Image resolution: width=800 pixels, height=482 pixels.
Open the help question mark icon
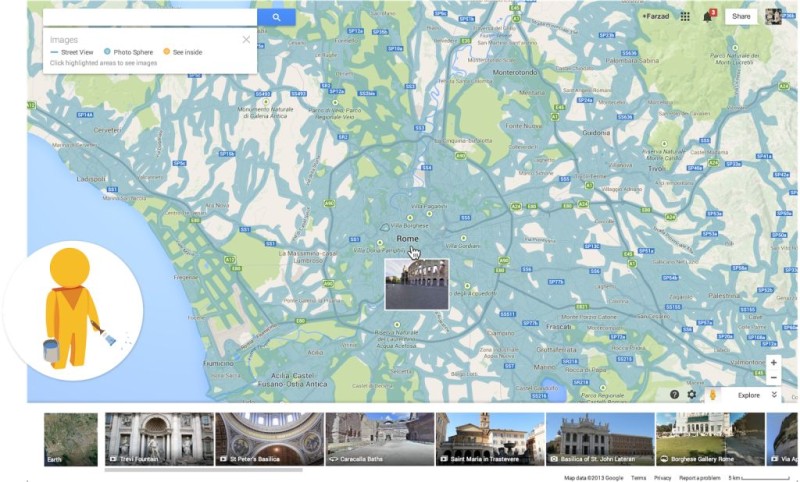pyautogui.click(x=674, y=395)
